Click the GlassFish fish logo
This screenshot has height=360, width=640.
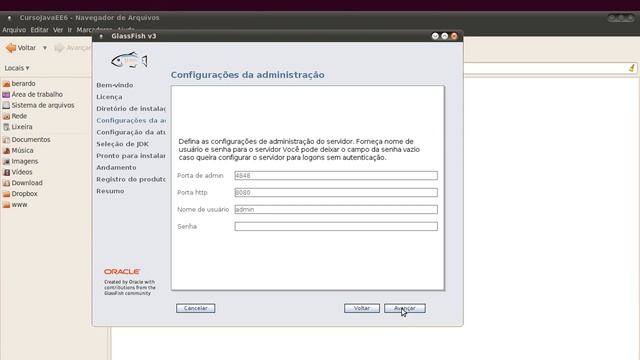coord(129,60)
